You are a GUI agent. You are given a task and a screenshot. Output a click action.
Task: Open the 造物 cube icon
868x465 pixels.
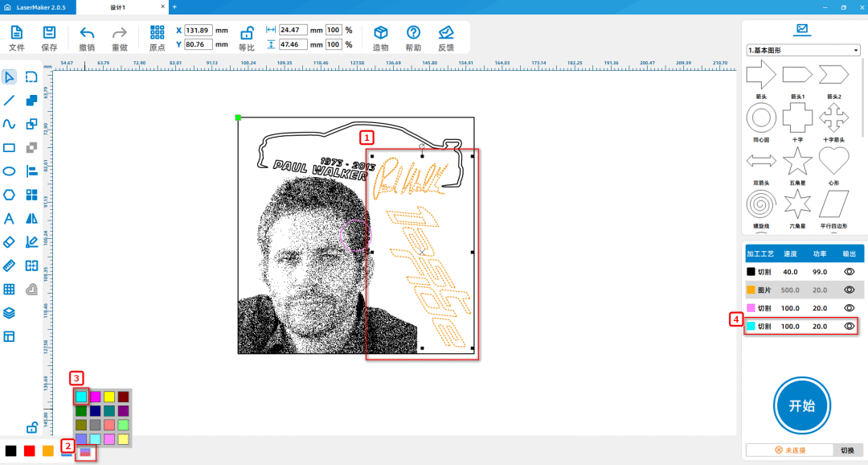[x=381, y=33]
